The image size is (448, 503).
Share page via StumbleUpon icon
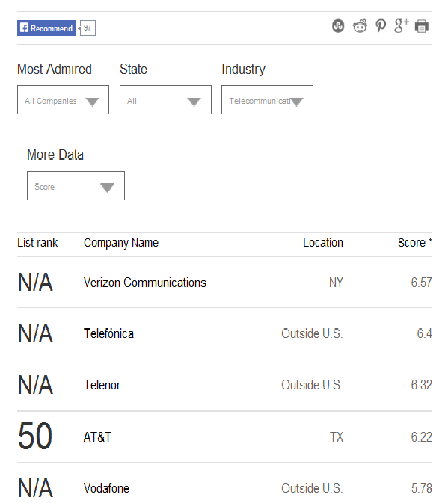click(338, 26)
